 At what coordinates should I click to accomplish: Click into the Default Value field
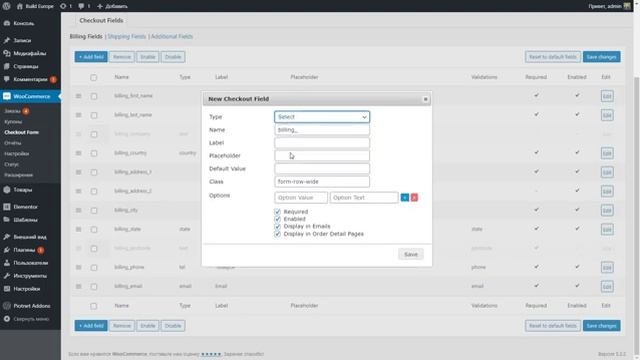coord(322,169)
